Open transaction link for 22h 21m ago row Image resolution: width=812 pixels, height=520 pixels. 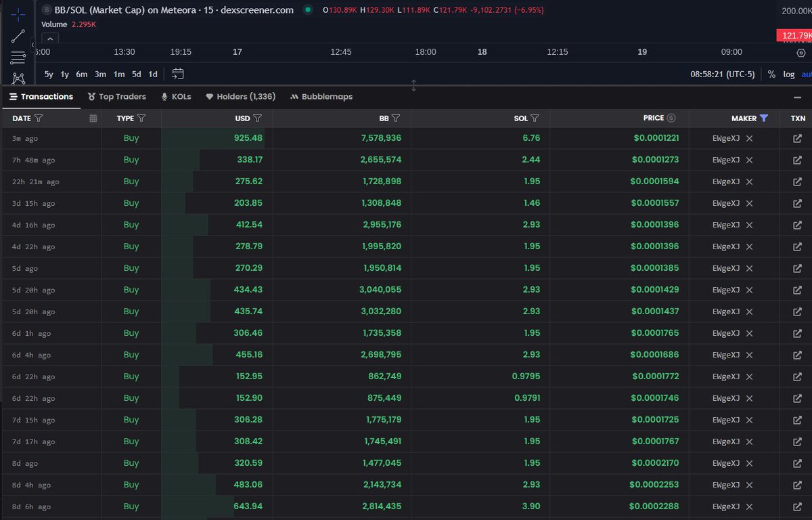797,181
